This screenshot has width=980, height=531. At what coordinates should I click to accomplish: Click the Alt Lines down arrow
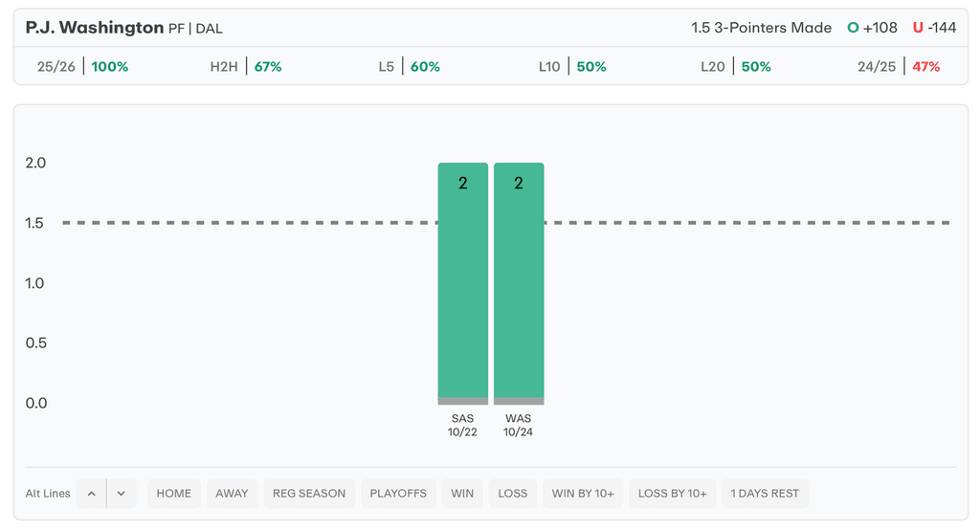122,494
